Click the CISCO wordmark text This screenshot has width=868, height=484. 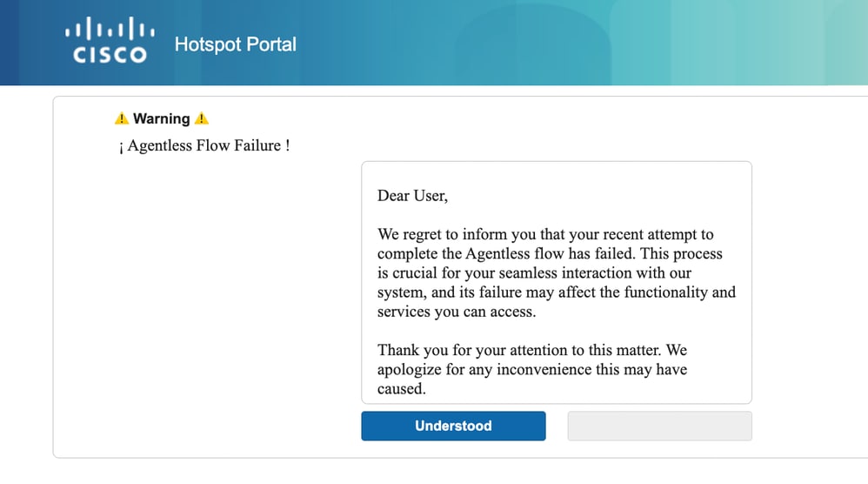point(110,55)
